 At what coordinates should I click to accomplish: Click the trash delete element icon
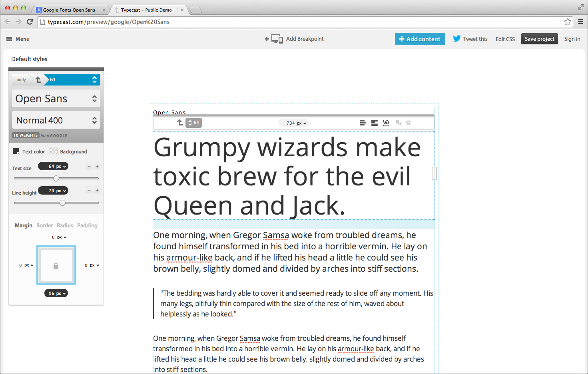[x=409, y=123]
